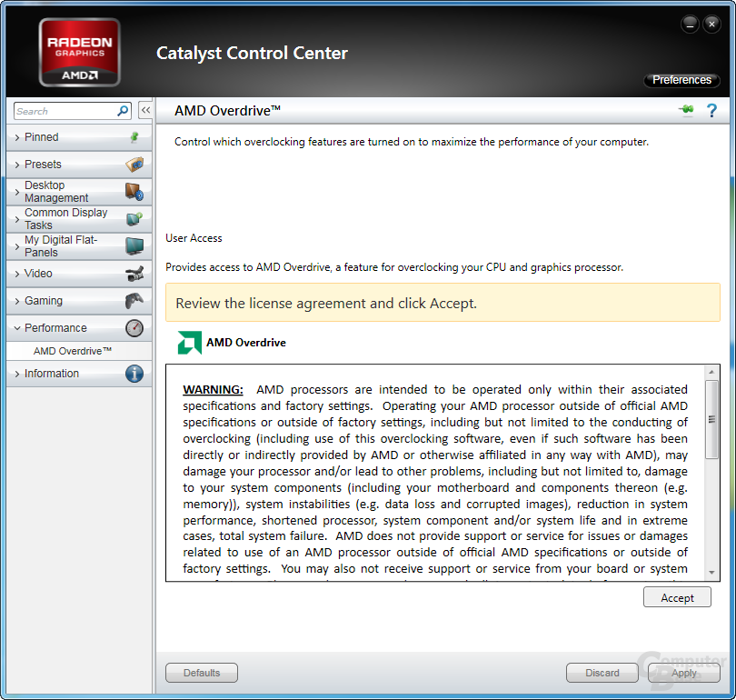Click the Desktop Management icon
Image resolution: width=736 pixels, height=700 pixels.
click(x=134, y=192)
